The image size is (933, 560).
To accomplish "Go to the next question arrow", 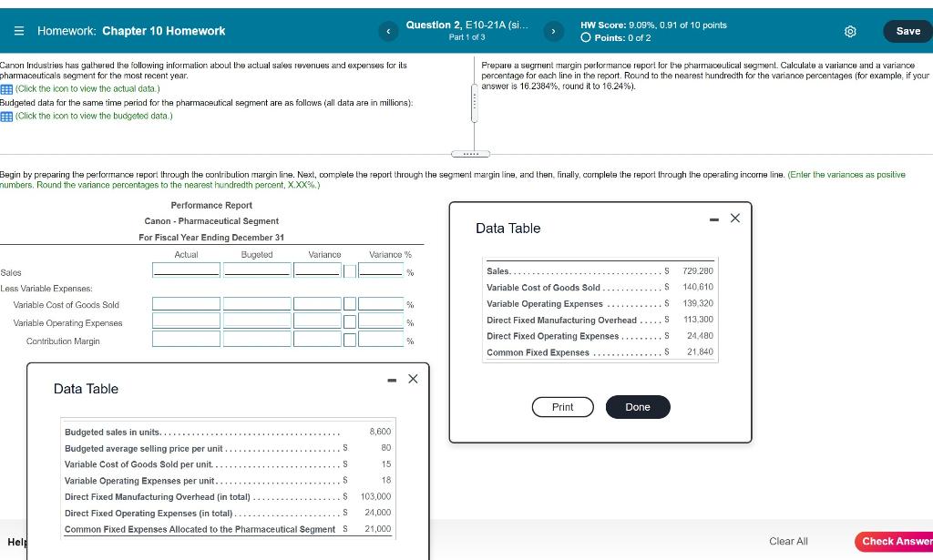I will click(x=553, y=31).
